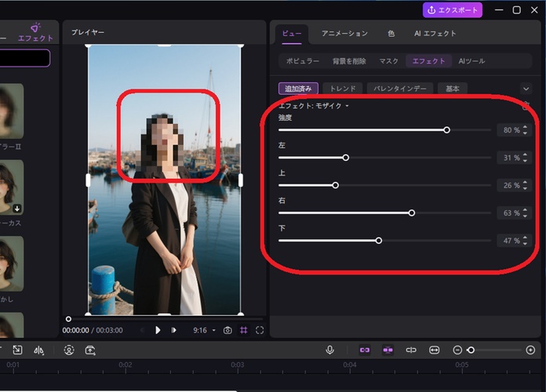Click the 80 % strength value field
This screenshot has height=392, width=546.
click(511, 130)
